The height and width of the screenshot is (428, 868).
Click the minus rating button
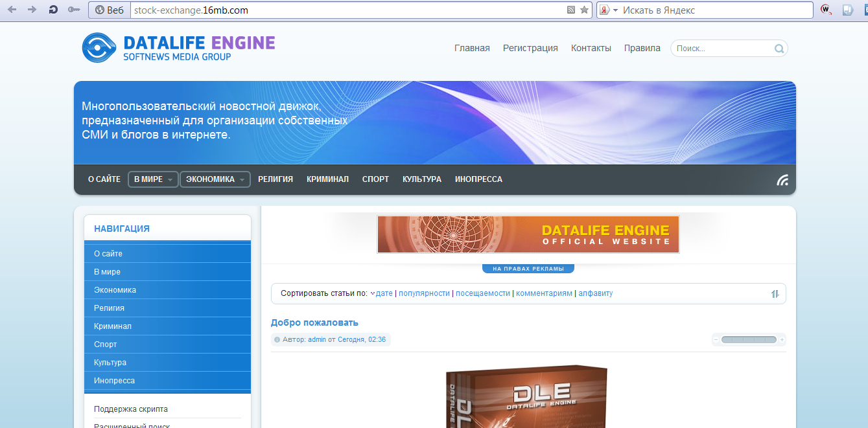coord(716,340)
